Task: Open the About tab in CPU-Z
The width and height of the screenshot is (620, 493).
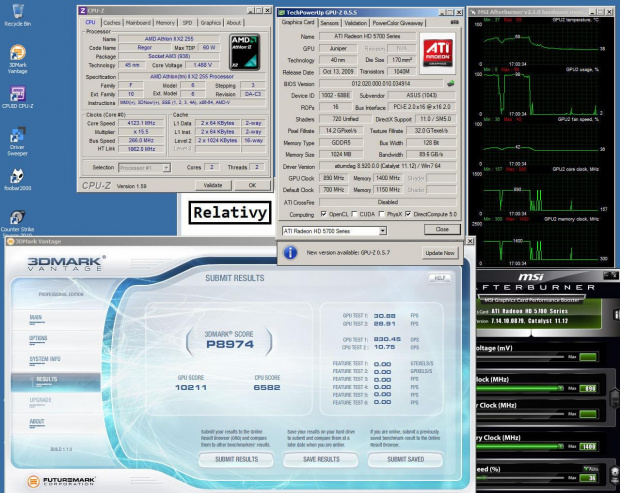Action: [x=234, y=23]
